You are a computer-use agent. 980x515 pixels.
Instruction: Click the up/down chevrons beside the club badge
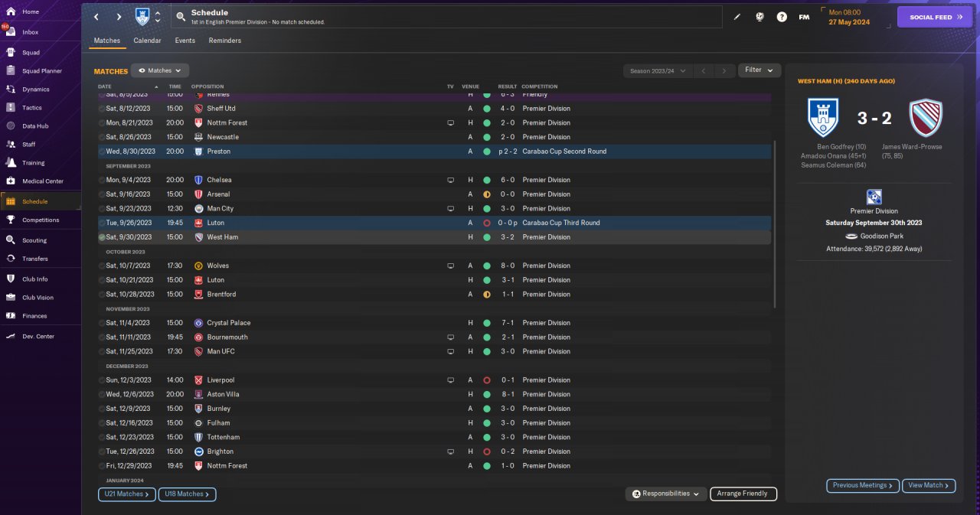click(158, 16)
